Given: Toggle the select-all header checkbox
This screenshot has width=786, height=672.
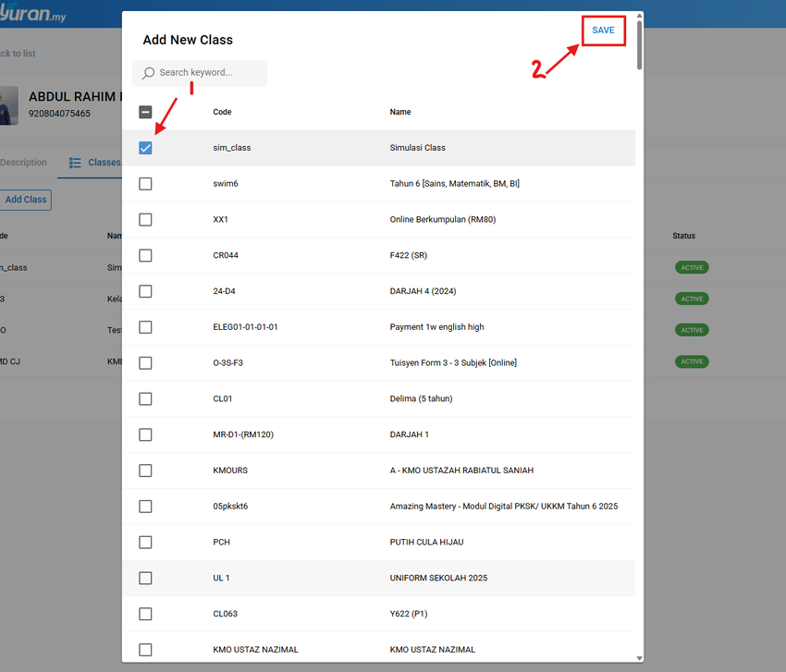Looking at the screenshot, I should tap(145, 112).
